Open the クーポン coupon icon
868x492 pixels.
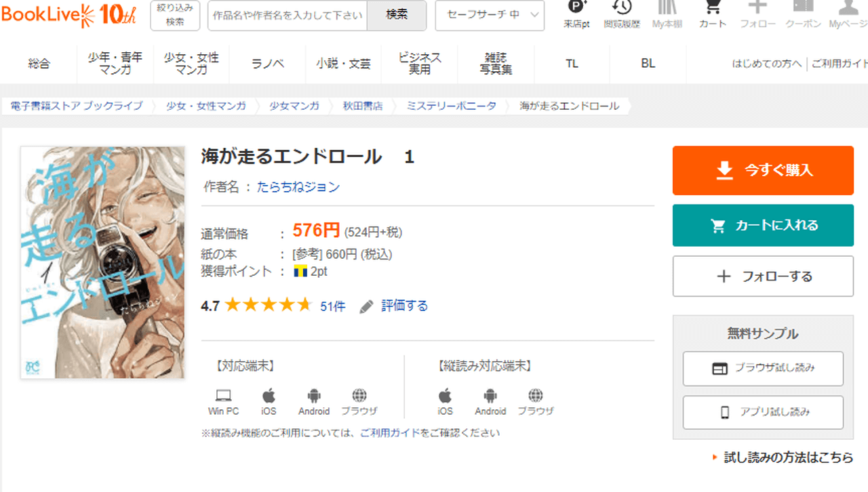803,9
